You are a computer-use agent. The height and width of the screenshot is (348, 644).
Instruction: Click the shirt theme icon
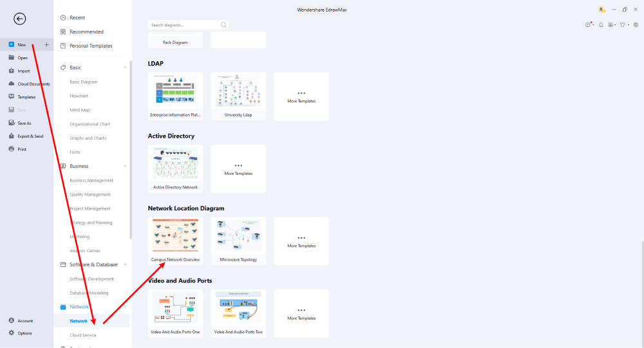[x=623, y=24]
